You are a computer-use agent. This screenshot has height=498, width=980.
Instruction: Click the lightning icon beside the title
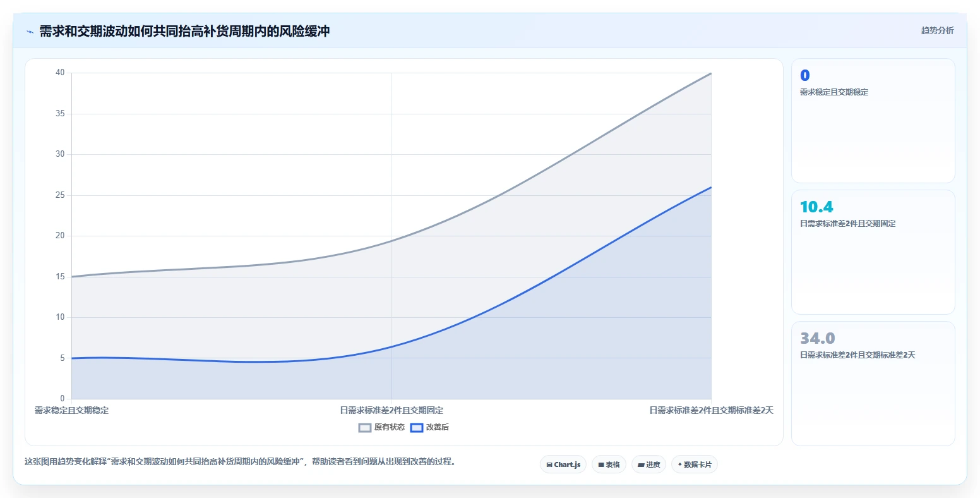[x=30, y=32]
